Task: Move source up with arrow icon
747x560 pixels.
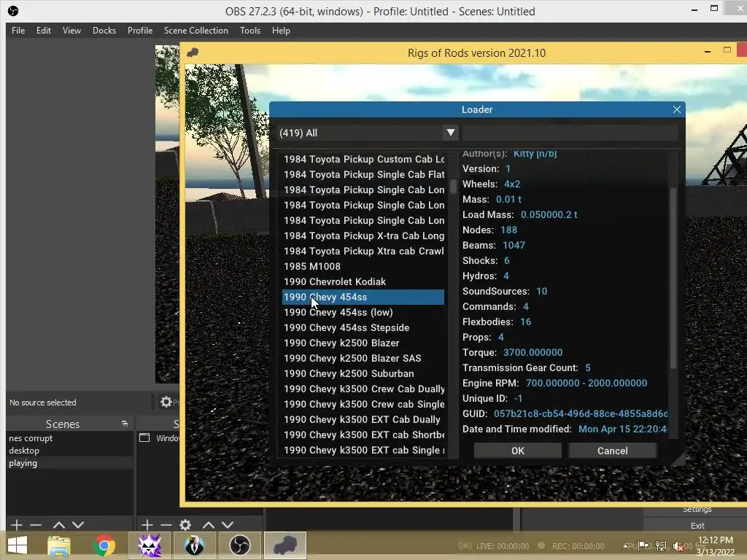Action: (x=208, y=525)
